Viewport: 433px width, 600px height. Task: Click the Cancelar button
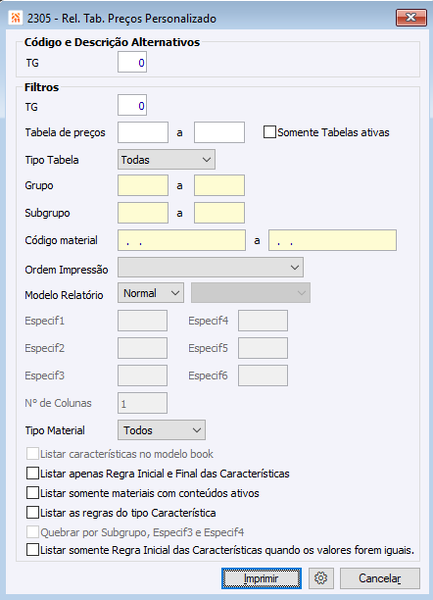click(379, 578)
